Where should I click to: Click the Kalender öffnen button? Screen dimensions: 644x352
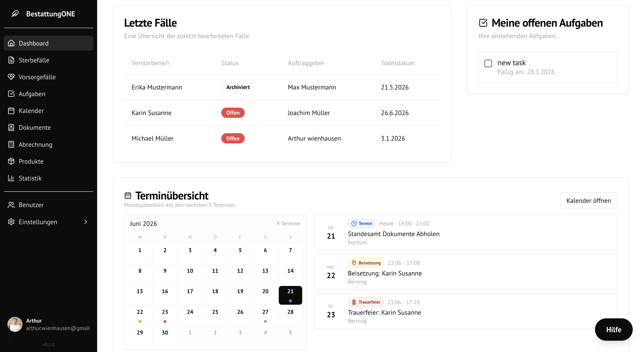[x=588, y=200]
